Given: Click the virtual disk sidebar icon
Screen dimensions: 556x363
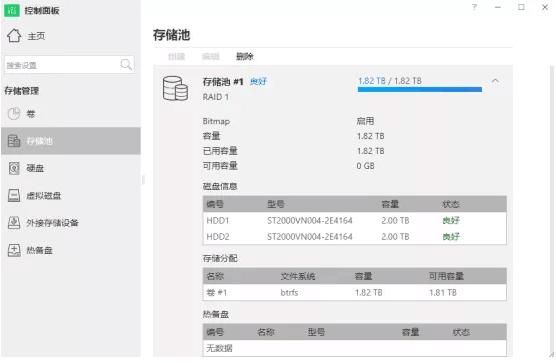Looking at the screenshot, I should tap(14, 195).
